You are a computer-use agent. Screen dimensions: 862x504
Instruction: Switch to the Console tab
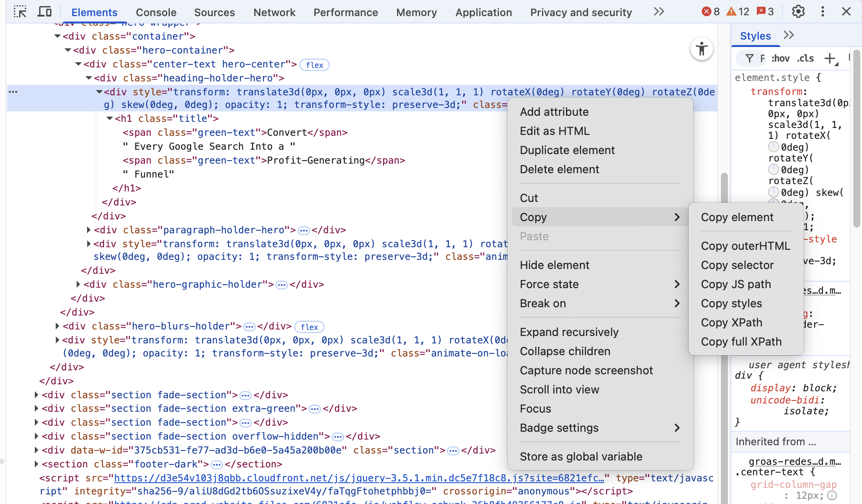(156, 12)
